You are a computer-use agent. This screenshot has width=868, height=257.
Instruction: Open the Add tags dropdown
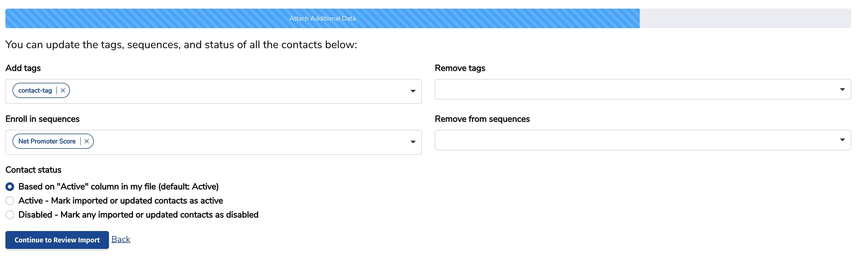[x=412, y=91]
